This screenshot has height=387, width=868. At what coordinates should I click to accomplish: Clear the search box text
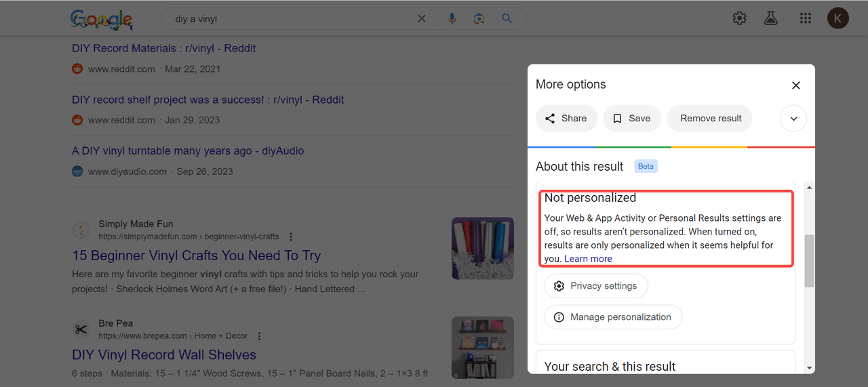422,19
